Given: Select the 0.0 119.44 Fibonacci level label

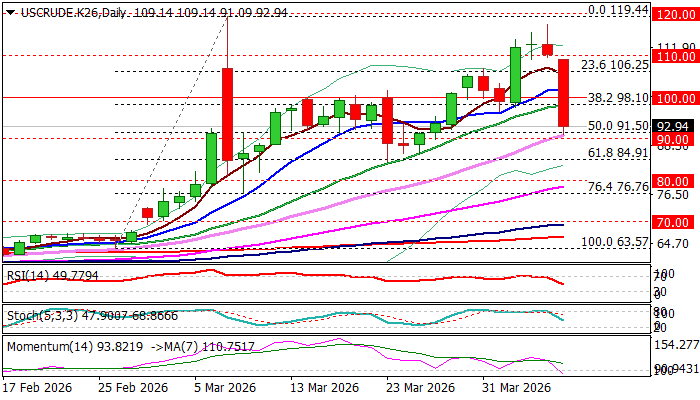Looking at the screenshot, I should click(x=617, y=10).
